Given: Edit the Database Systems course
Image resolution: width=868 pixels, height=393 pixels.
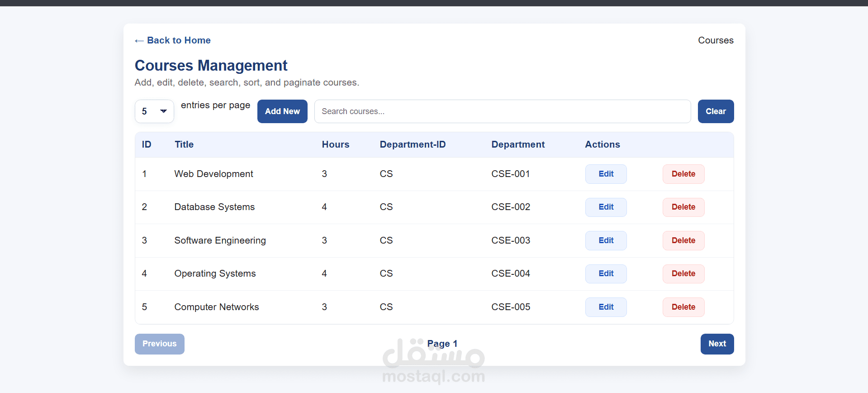Looking at the screenshot, I should (x=606, y=207).
